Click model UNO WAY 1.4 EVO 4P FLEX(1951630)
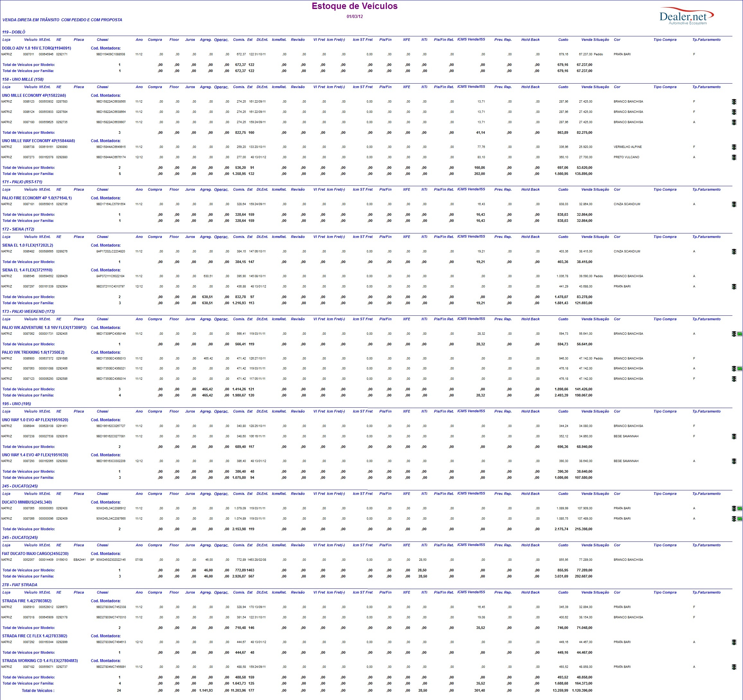The width and height of the screenshot is (743, 700). pyautogui.click(x=35, y=455)
